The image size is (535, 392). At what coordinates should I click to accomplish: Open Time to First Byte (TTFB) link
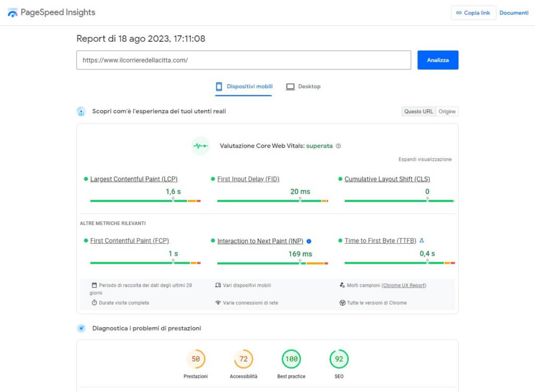coord(380,241)
